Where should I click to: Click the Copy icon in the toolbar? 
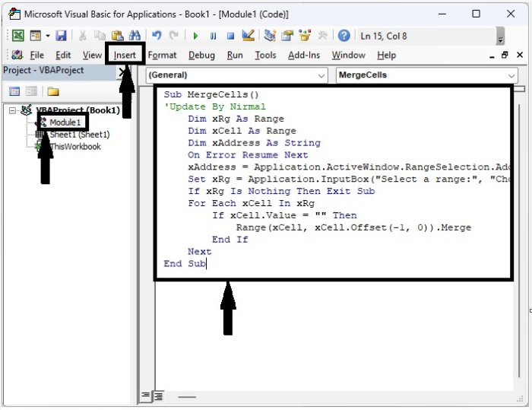(x=100, y=36)
